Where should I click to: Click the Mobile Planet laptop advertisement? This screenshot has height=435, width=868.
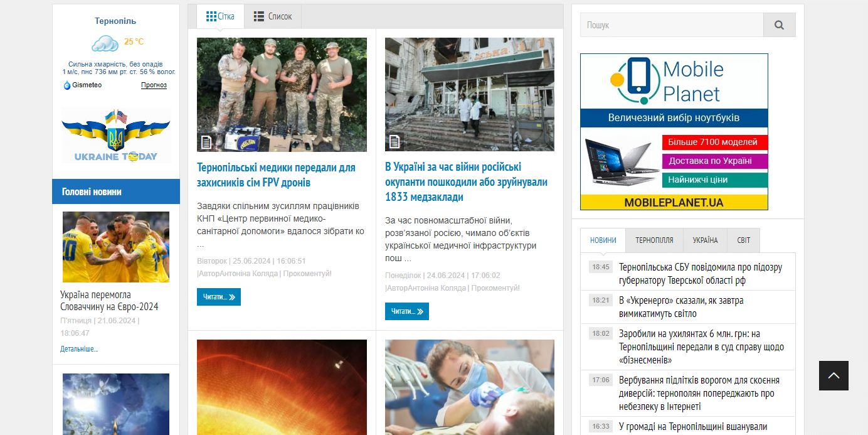click(x=674, y=132)
